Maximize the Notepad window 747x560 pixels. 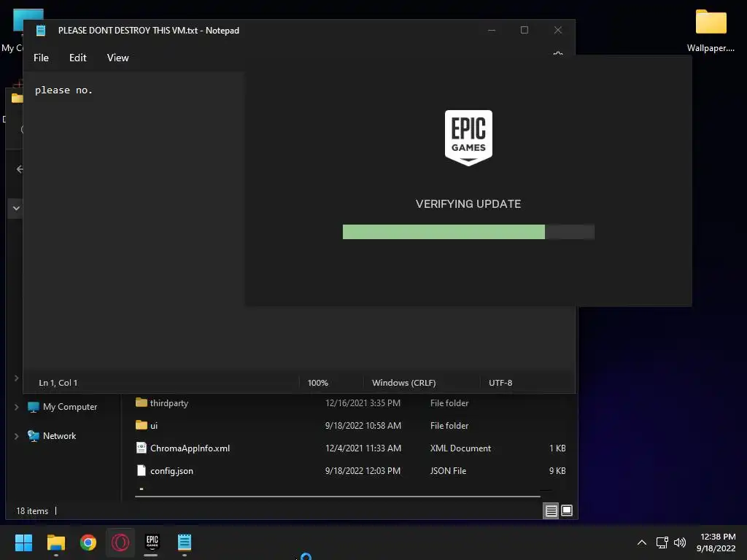pos(524,30)
